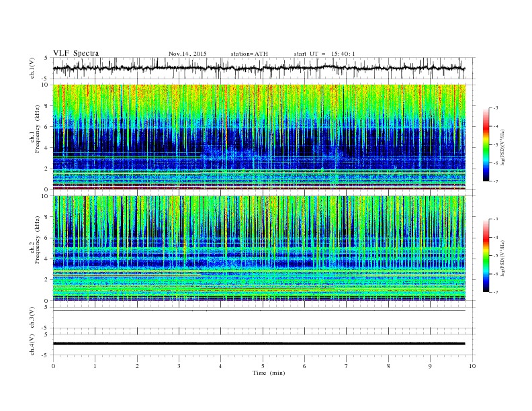Click the "Time (min)" axis label
Screen dimensions: 532x411
[x=269, y=373]
